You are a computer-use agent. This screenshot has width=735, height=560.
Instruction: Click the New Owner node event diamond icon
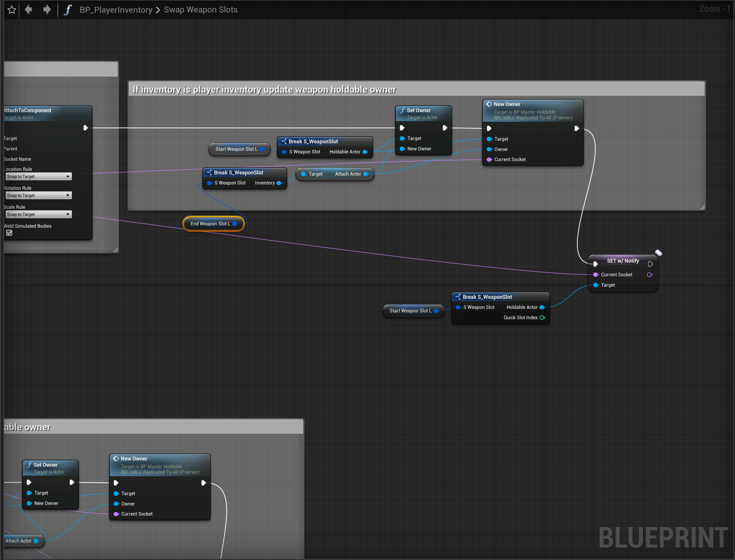click(x=489, y=104)
